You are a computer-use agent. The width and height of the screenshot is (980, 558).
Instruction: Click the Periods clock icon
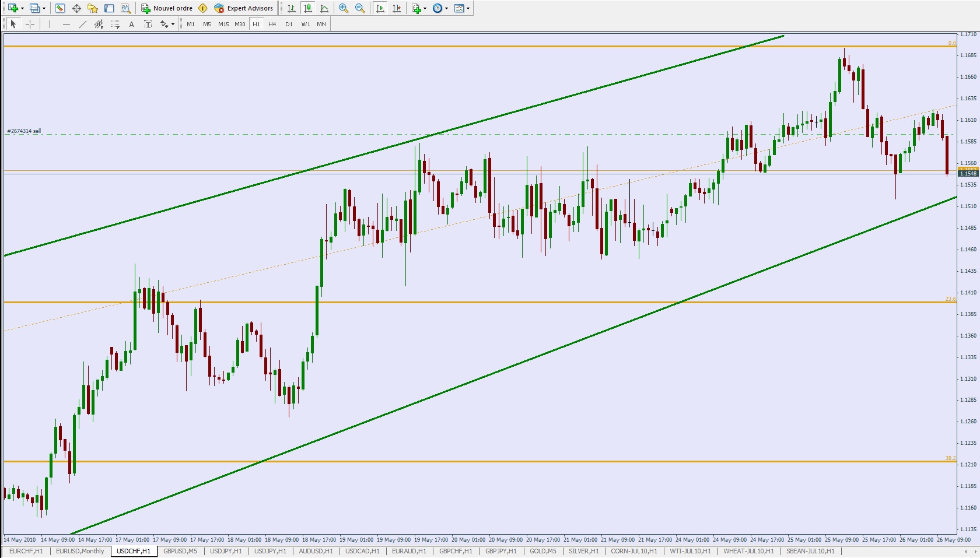(x=437, y=8)
